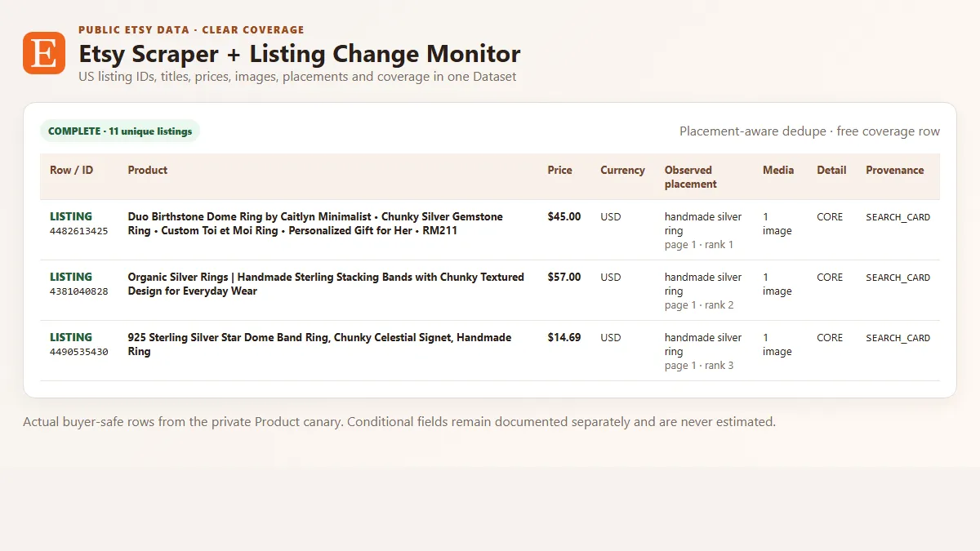Click LISTING label above ID 4381040828
The height and width of the screenshot is (551, 980).
coord(71,278)
